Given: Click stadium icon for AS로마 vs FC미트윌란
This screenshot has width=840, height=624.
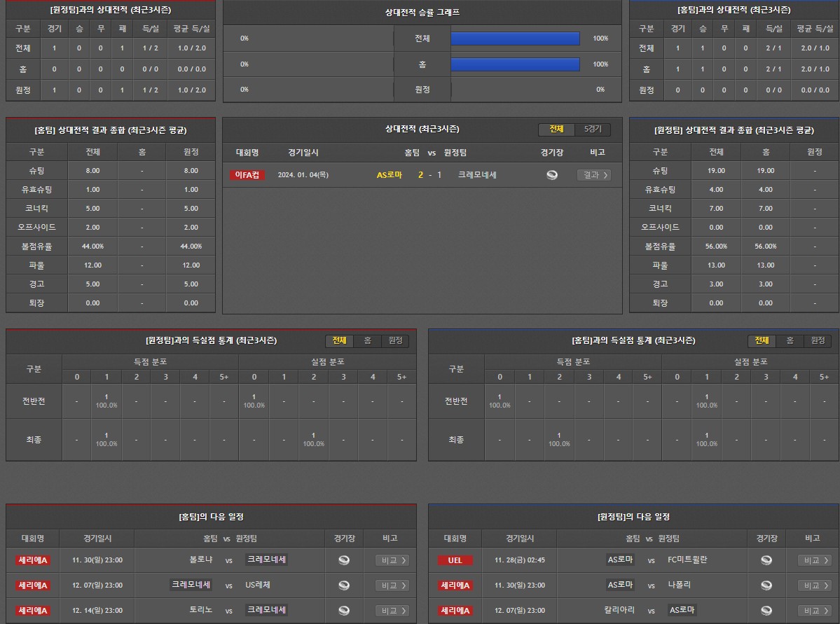Looking at the screenshot, I should [x=766, y=560].
